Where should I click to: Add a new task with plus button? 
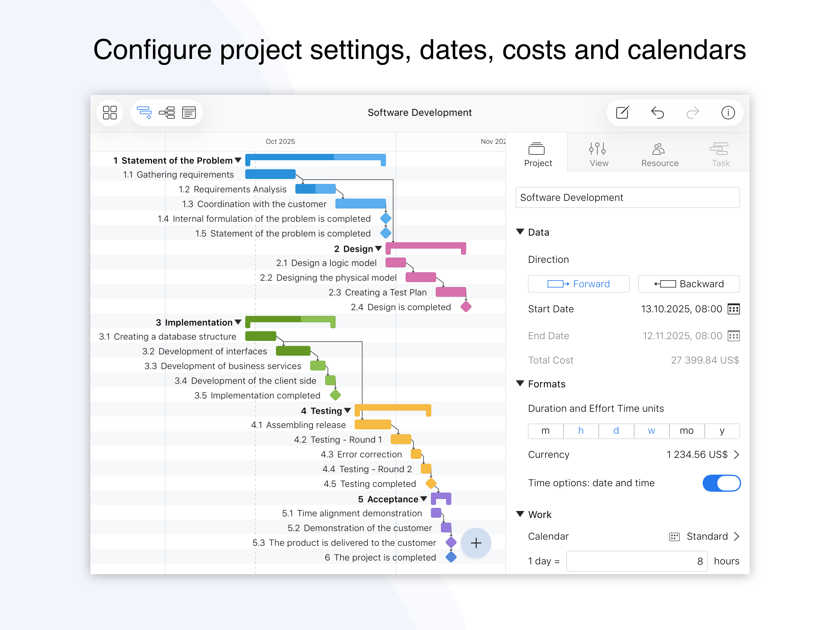(x=476, y=543)
